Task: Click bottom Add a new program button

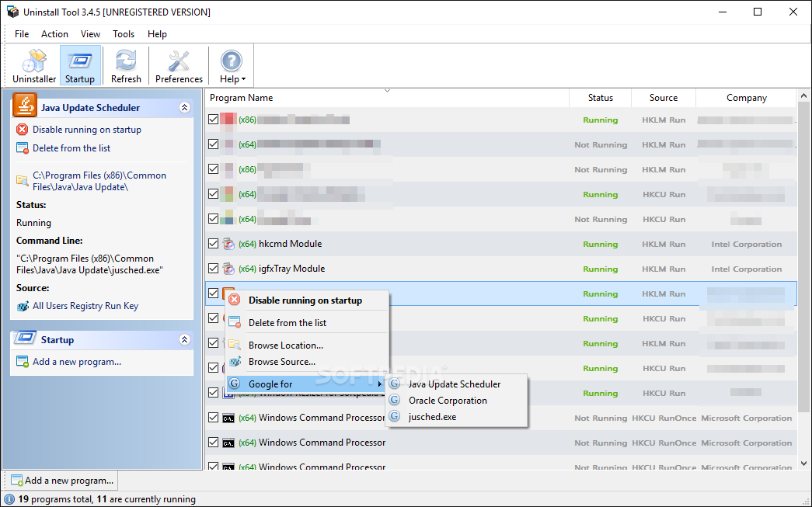Action: pyautogui.click(x=61, y=480)
